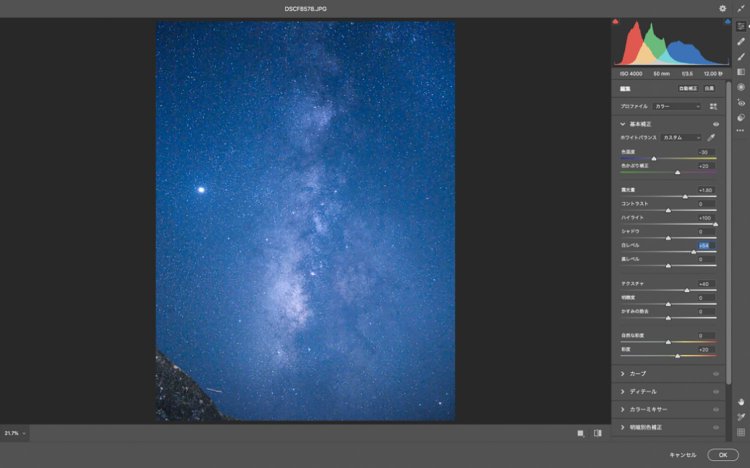Toggle visibility of 基本補正 panel
This screenshot has width=750, height=468.
716,124
